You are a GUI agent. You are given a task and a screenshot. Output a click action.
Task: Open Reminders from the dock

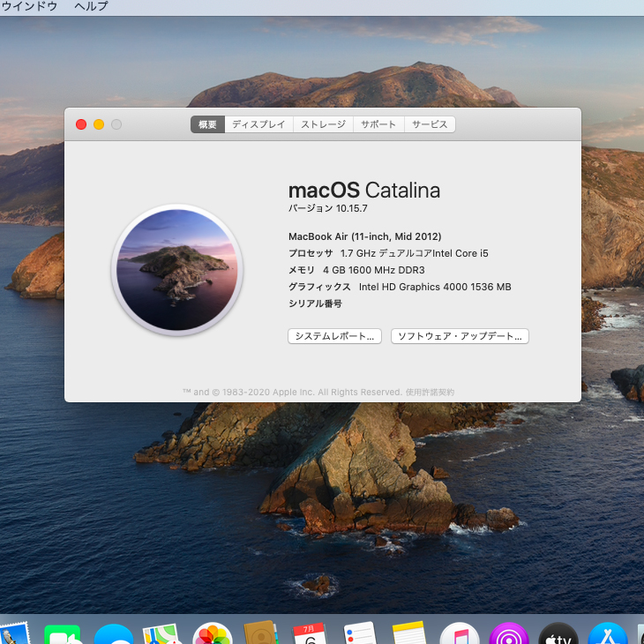(360, 635)
